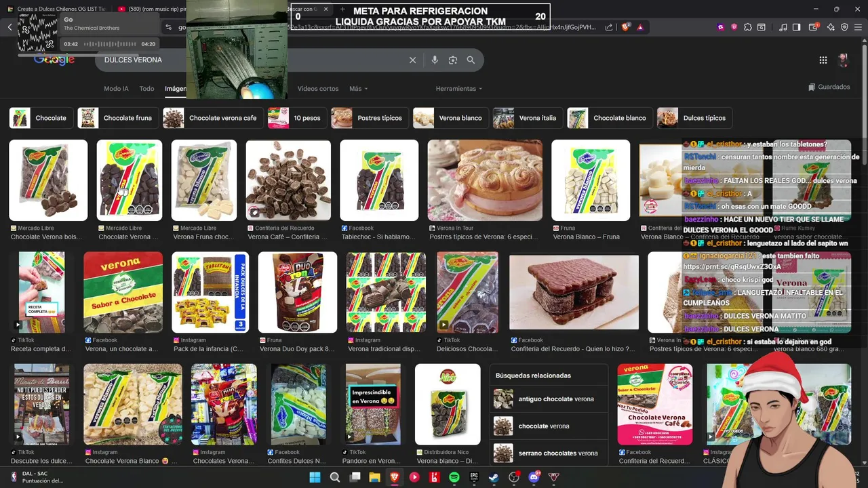Image resolution: width=868 pixels, height=488 pixels.
Task: Open the browser main menu icon
Action: pos(859,27)
